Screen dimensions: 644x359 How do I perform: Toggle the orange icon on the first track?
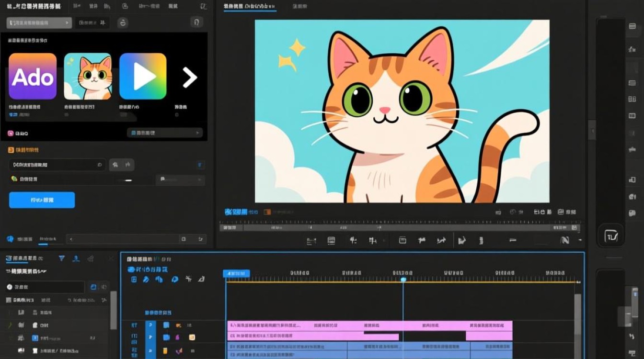[x=178, y=325]
